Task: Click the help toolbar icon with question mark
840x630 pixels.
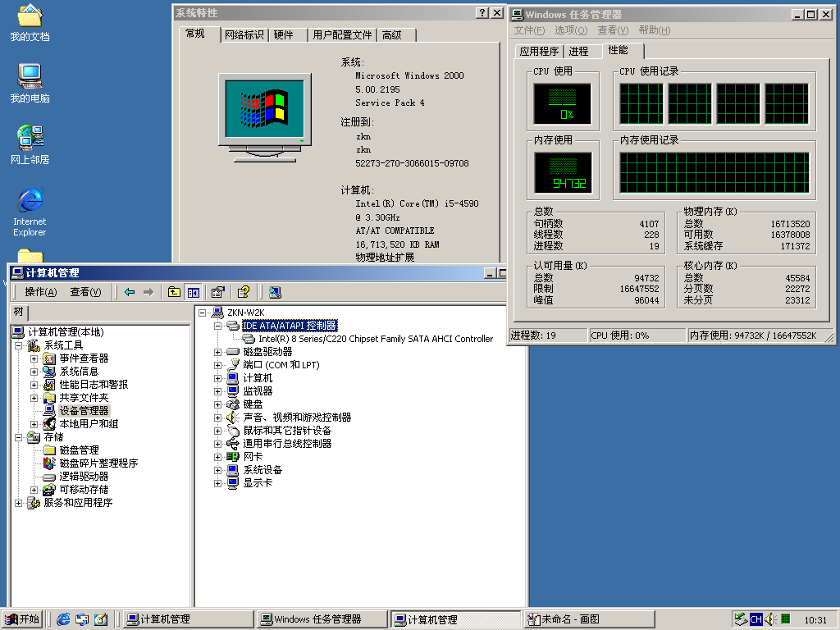Action: [x=243, y=292]
